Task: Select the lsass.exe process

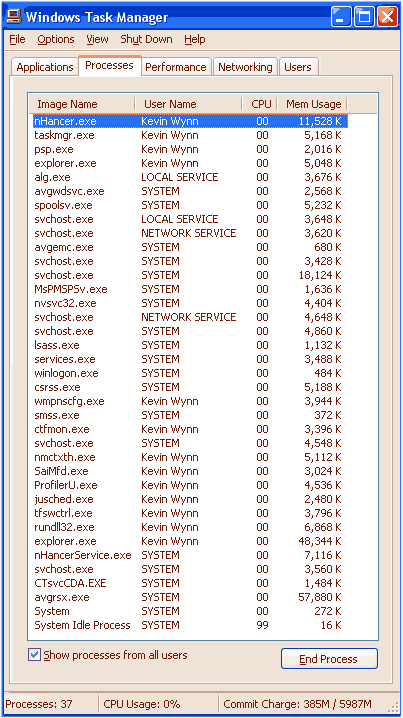Action: click(x=190, y=345)
